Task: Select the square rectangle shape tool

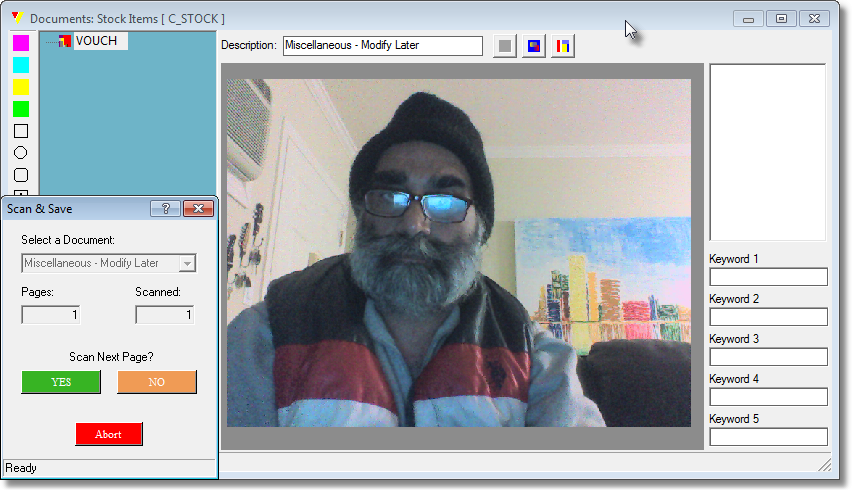Action: coord(21,131)
